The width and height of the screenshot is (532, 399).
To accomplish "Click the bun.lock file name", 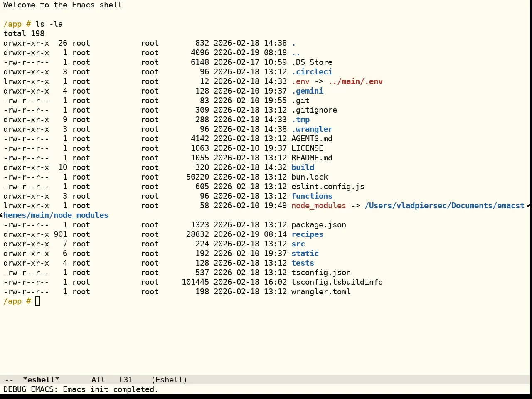I will coord(310,177).
